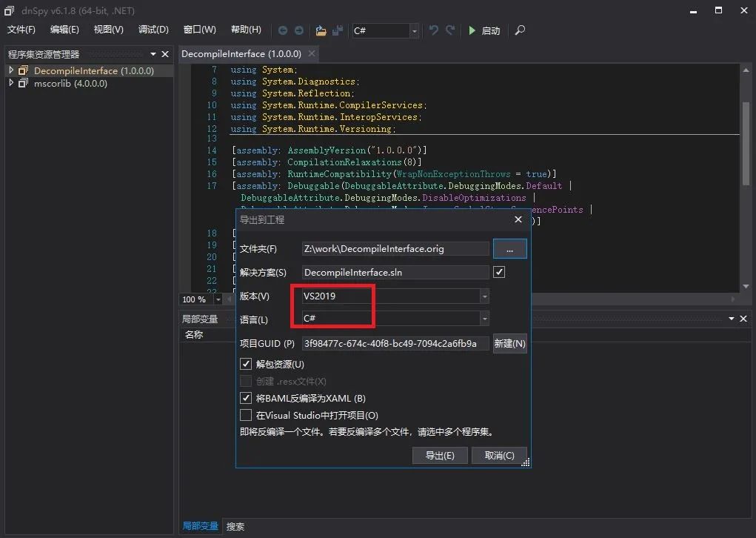Click the navigate back arrow icon
This screenshot has height=538, width=756.
[283, 30]
